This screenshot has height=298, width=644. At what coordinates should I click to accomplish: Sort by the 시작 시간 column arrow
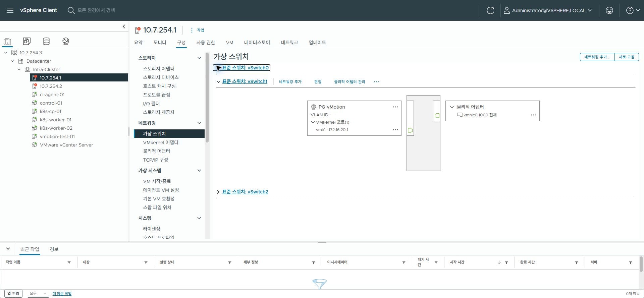499,262
